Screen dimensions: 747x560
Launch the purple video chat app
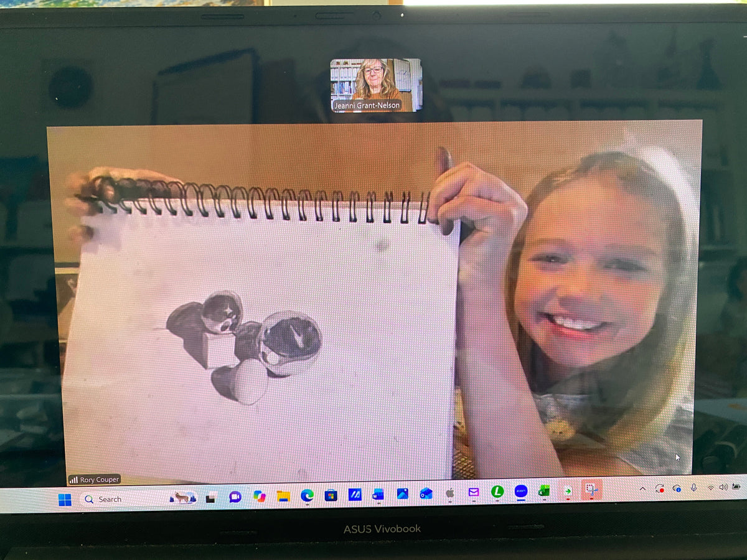coord(235,497)
